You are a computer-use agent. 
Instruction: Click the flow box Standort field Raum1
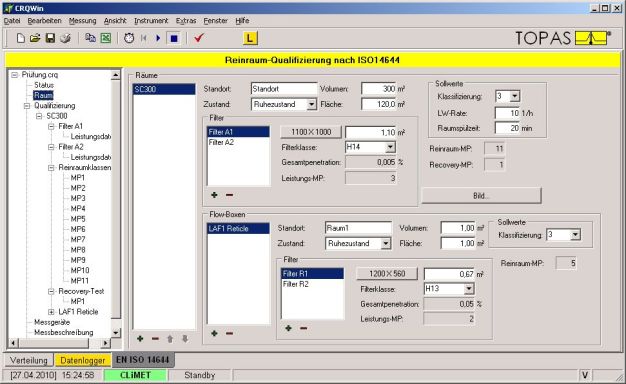point(358,228)
